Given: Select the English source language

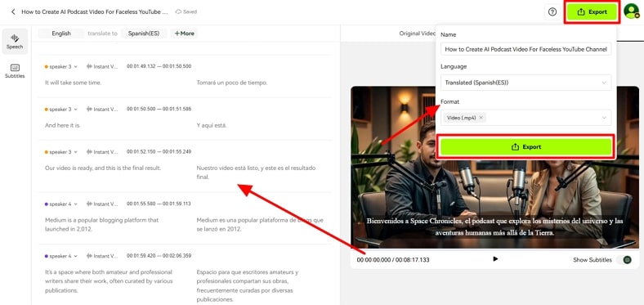Looking at the screenshot, I should [61, 34].
